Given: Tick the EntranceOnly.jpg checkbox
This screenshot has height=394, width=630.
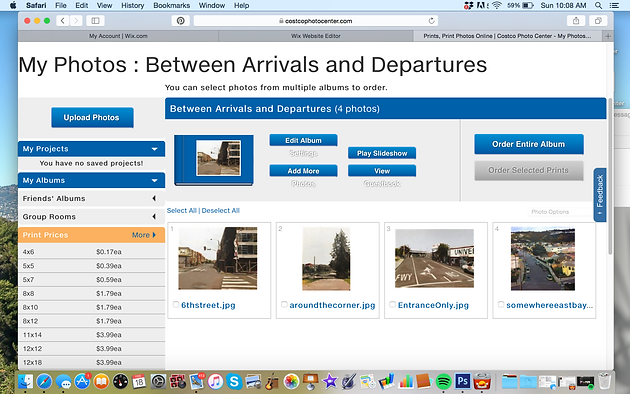Looking at the screenshot, I should coord(393,304).
